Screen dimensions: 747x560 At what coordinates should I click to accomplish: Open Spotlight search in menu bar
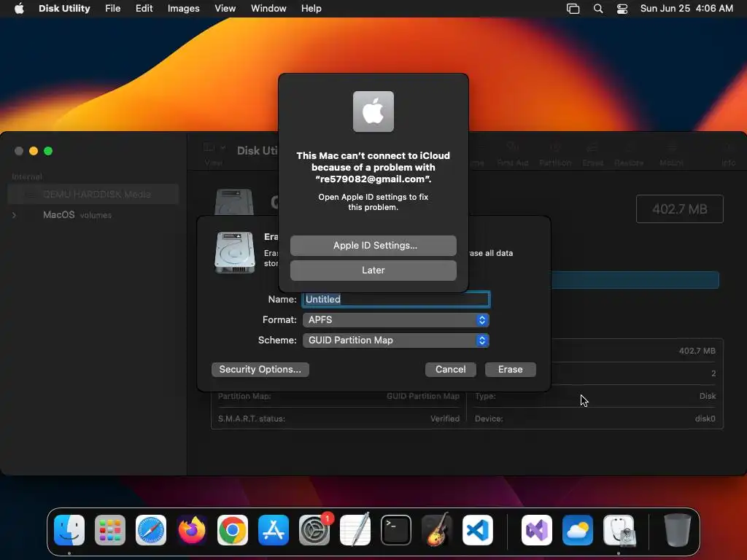598,9
